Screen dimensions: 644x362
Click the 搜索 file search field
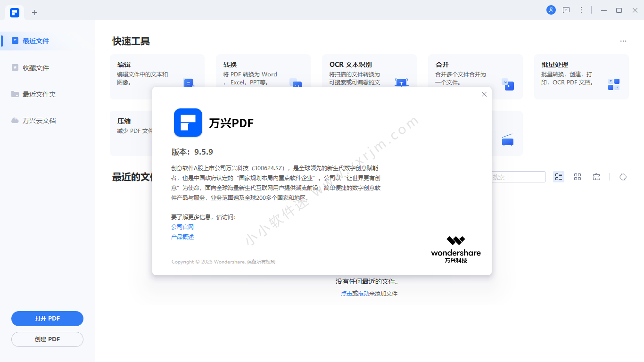(518, 177)
